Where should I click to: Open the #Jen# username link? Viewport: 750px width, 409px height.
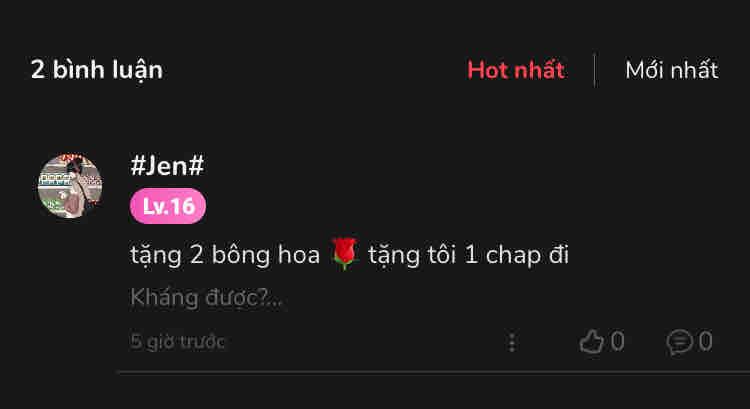(x=167, y=166)
